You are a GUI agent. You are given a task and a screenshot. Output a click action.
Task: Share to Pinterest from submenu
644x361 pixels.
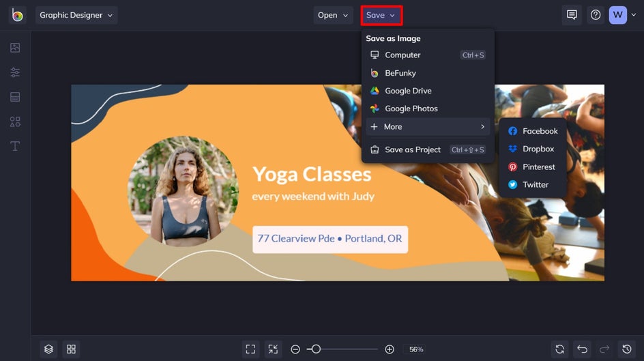click(533, 167)
